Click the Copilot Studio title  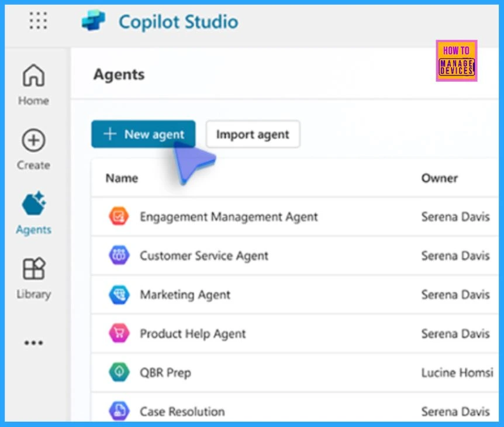pos(178,22)
